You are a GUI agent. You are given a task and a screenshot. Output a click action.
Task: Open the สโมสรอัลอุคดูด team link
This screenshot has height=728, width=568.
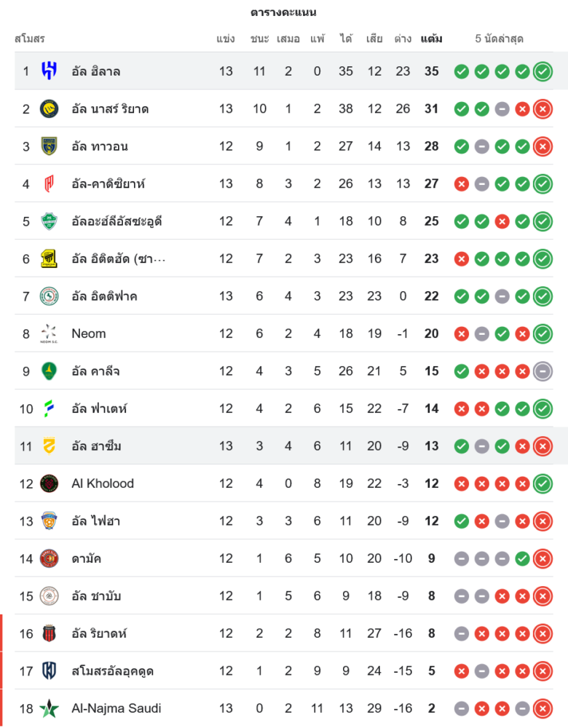click(112, 671)
